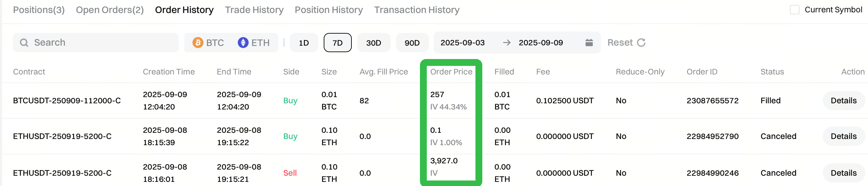Open the Trade History tab
Screen dimensions: 868x186
(x=254, y=10)
